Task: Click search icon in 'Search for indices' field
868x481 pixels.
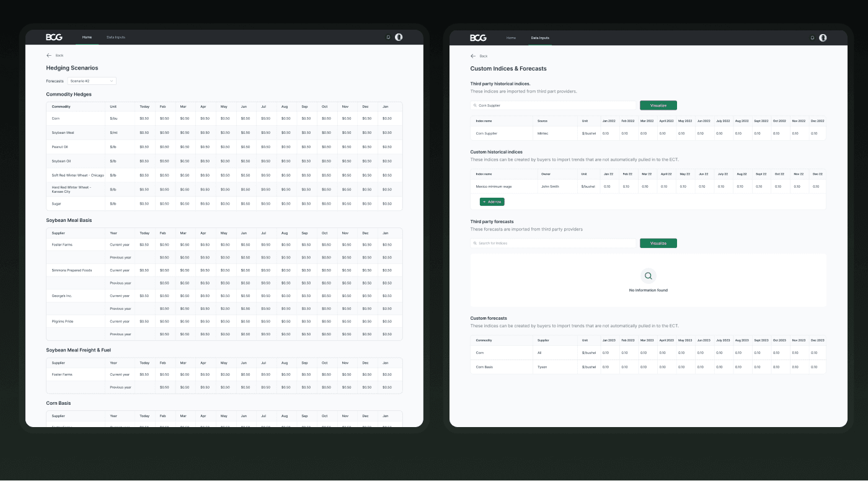Action: [475, 243]
